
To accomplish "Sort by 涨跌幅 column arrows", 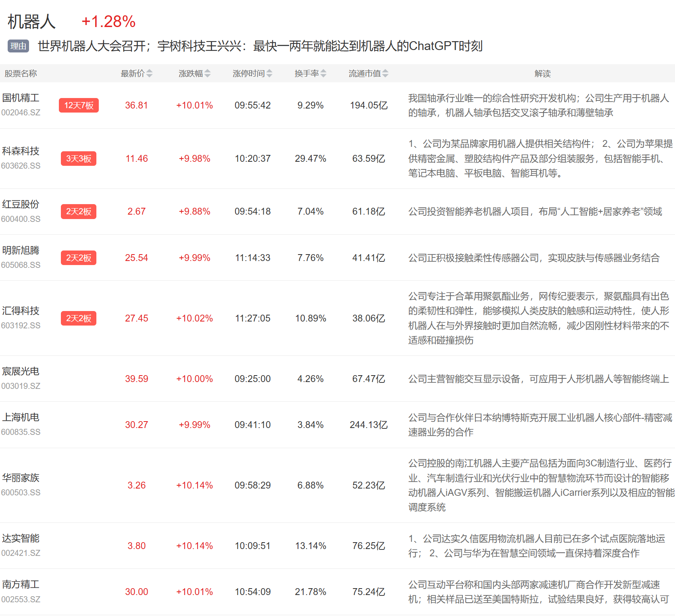I will (207, 73).
